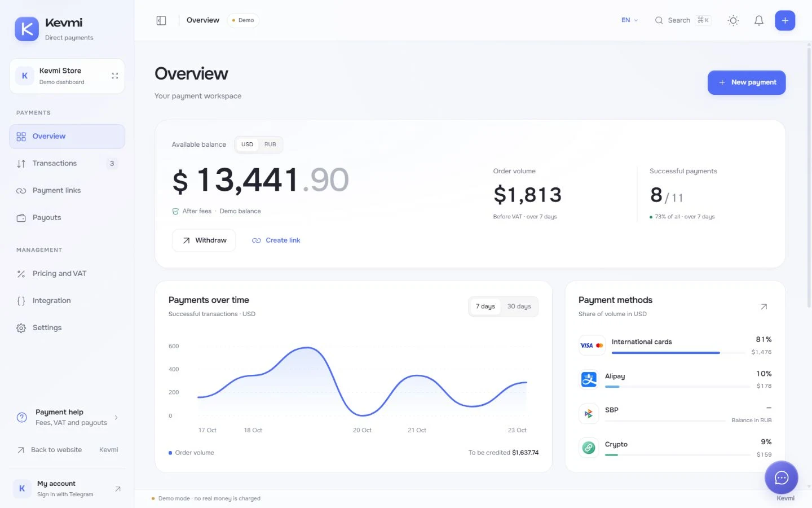The image size is (812, 508).
Task: Go to Transactions page
Action: point(67,164)
